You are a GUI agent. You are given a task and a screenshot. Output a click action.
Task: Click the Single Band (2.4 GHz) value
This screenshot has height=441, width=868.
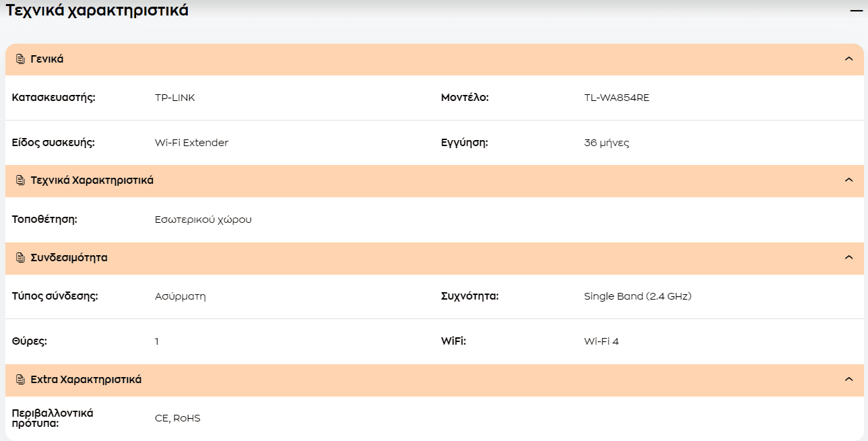(638, 296)
